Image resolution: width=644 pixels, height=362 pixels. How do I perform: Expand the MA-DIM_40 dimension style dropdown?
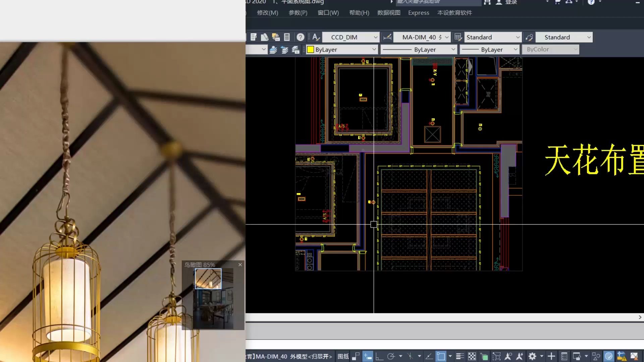[x=447, y=37]
